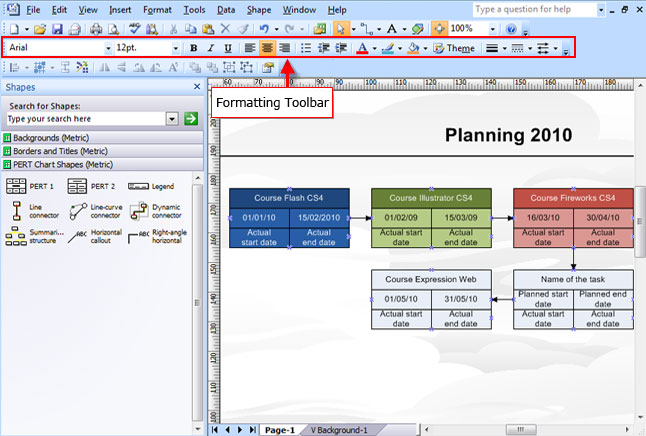Screen dimensions: 646x436
Task: Switch to the VBackground-1 tab
Action: (339, 430)
